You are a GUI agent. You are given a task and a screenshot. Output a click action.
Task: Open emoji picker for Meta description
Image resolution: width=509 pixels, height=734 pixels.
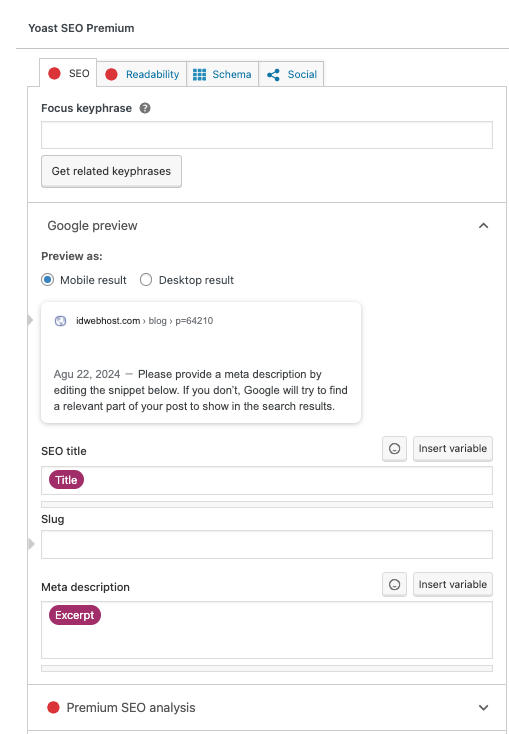(394, 585)
